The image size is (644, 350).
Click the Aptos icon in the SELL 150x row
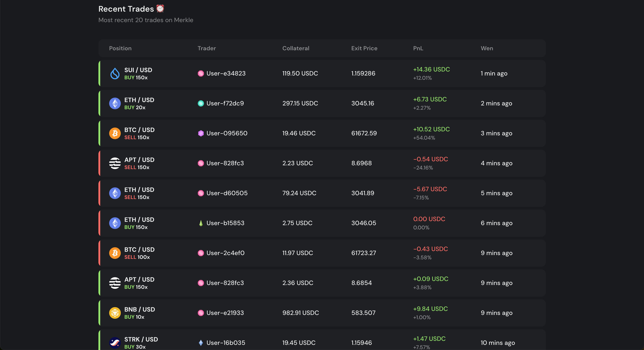[115, 163]
